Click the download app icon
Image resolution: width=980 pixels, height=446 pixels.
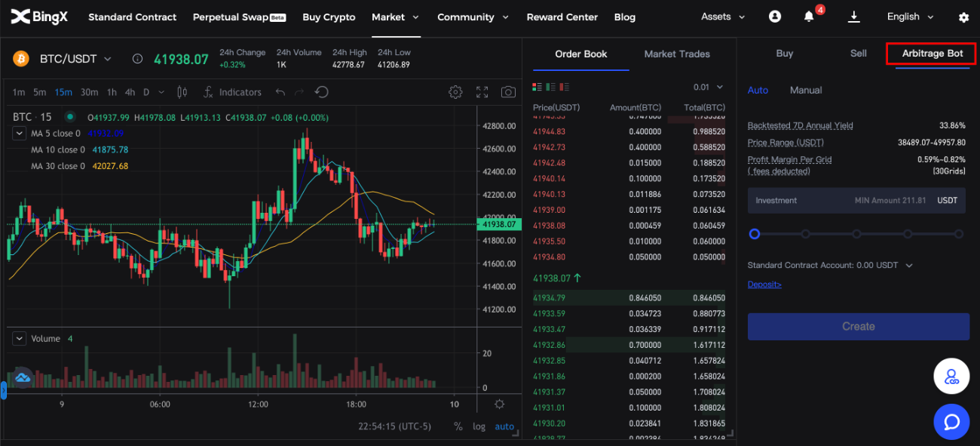pos(854,17)
